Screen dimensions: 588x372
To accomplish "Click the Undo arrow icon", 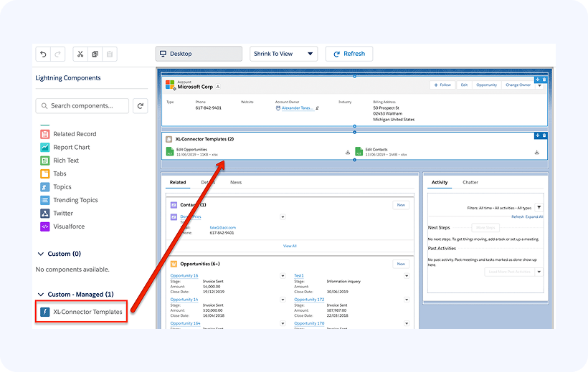I will 43,54.
